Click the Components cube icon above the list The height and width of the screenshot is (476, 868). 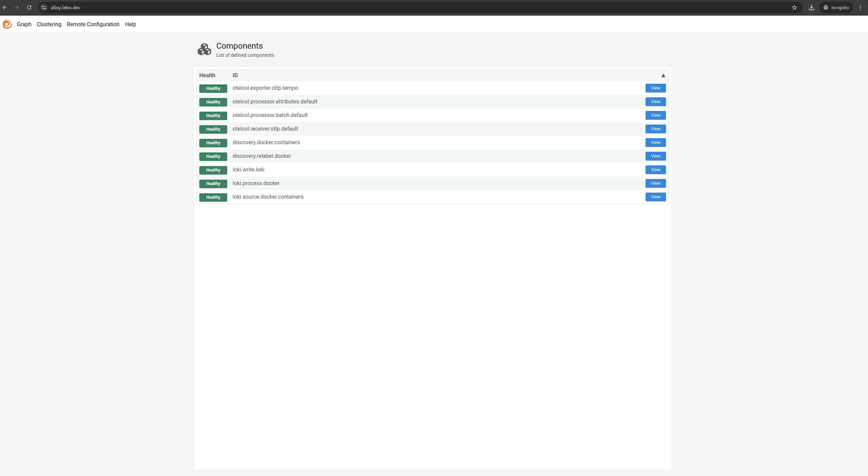tap(205, 49)
